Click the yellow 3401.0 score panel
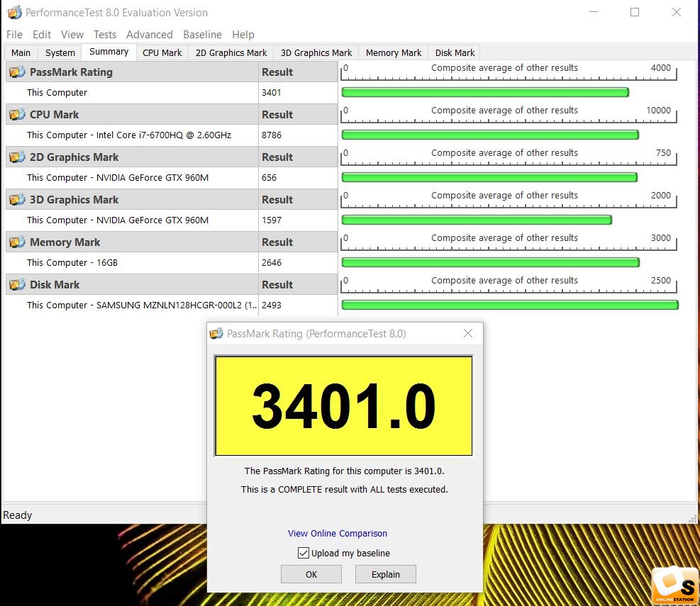700x606 pixels. (x=343, y=405)
